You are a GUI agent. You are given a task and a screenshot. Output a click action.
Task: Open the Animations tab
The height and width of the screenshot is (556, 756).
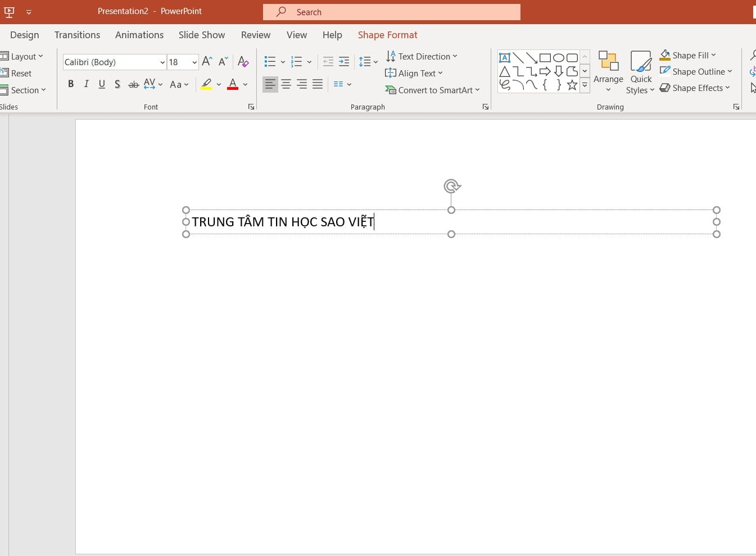coord(139,35)
